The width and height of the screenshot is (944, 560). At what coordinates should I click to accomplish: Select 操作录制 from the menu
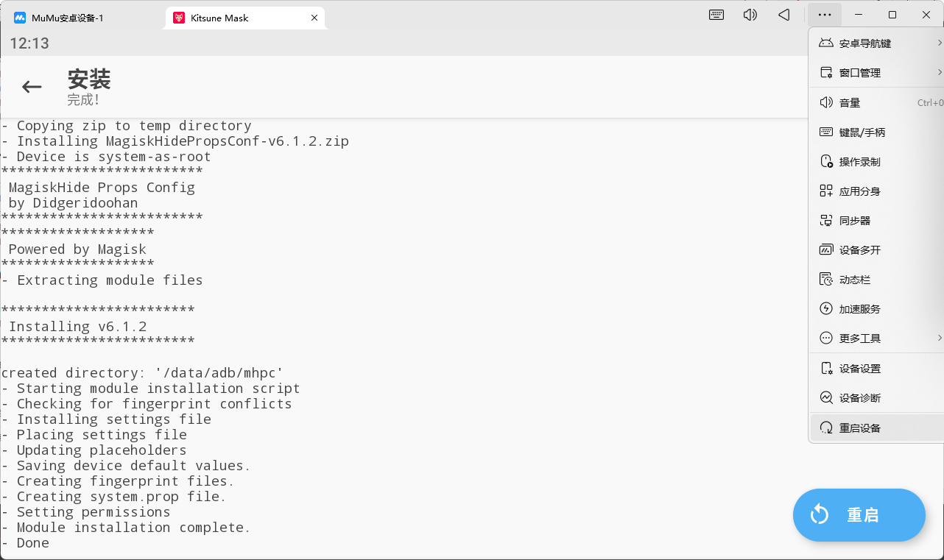coord(859,162)
